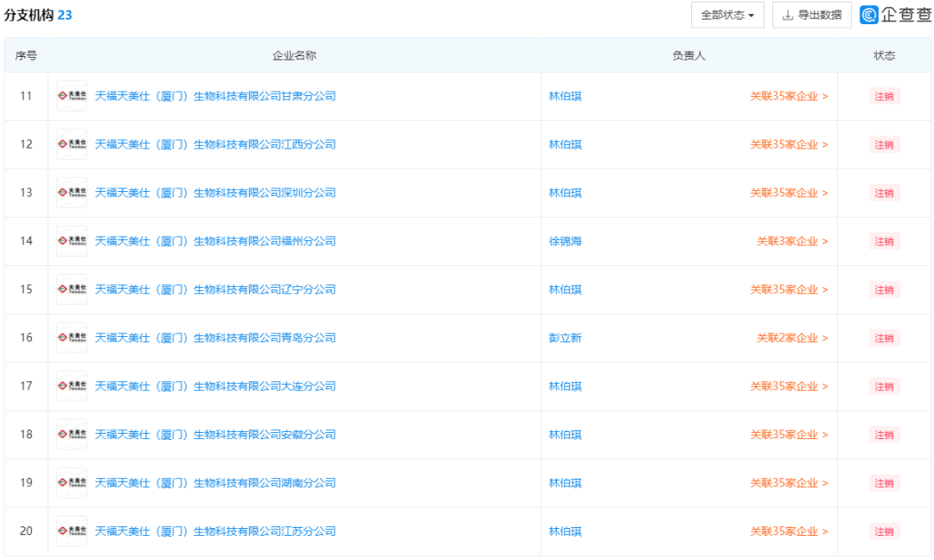The width and height of the screenshot is (934, 560).
Task: Click 注销 status tag in row 16
Action: (884, 337)
